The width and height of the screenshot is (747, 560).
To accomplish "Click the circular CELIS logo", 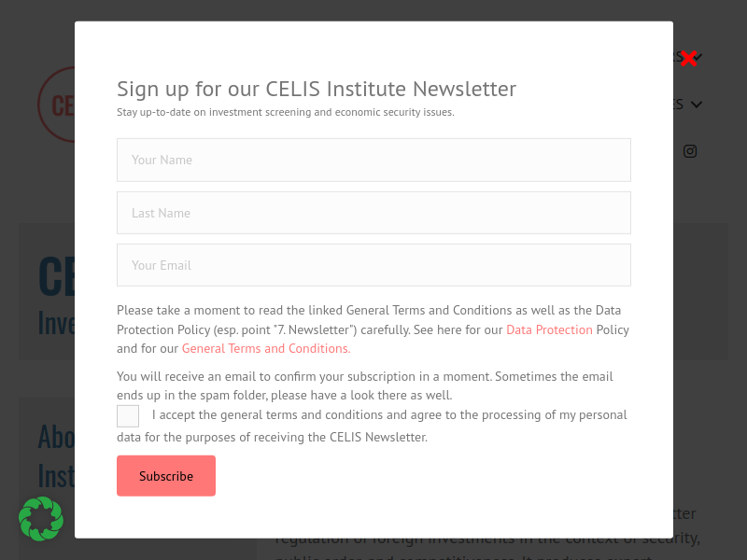I will [56, 104].
